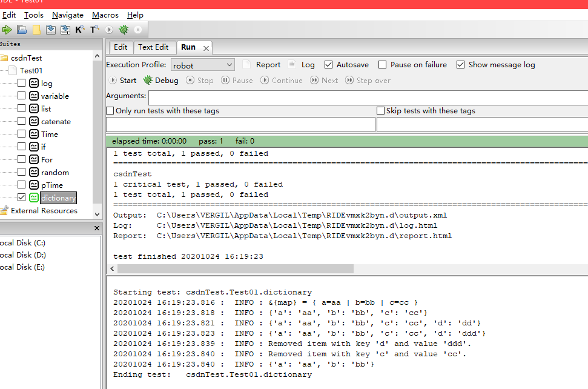This screenshot has height=389, width=588.
Task: Open the Report button
Action: point(262,64)
